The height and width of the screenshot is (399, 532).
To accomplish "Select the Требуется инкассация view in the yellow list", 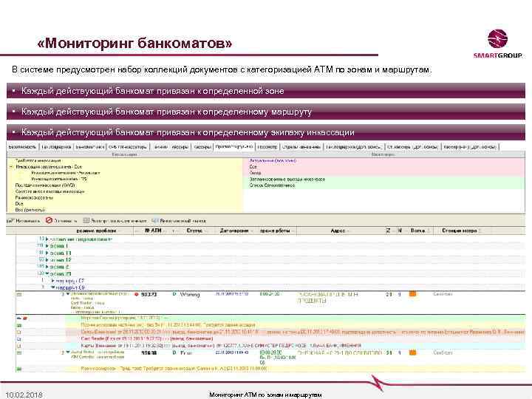I will (x=38, y=160).
